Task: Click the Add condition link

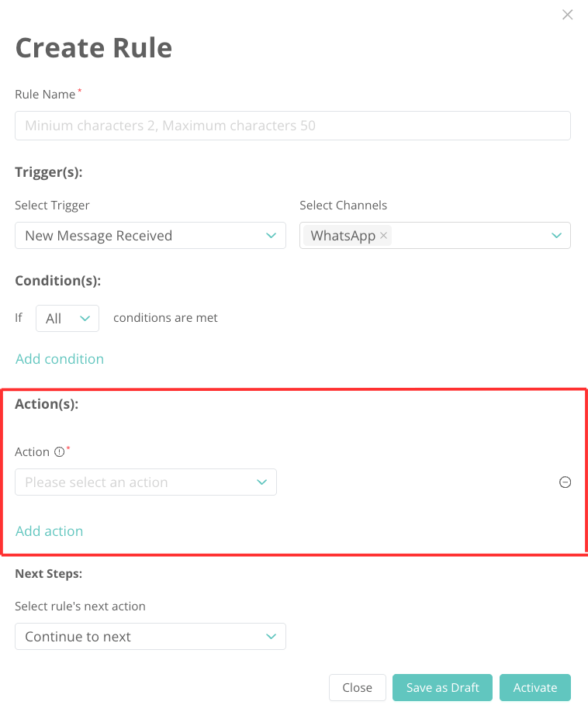Action: [x=60, y=359]
